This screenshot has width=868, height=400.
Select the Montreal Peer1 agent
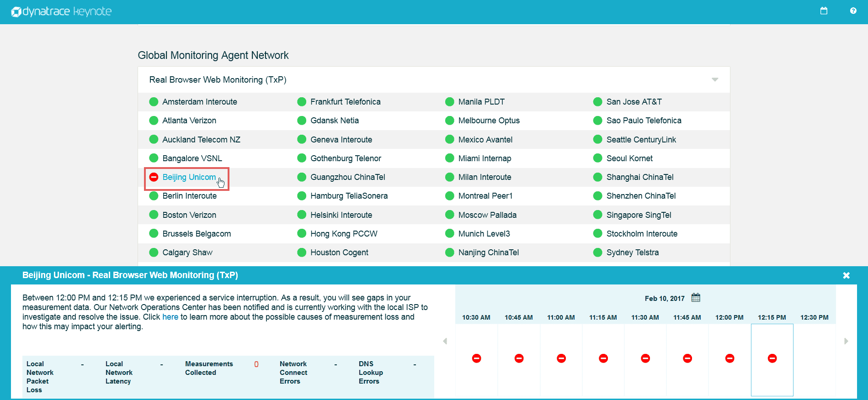coord(485,196)
